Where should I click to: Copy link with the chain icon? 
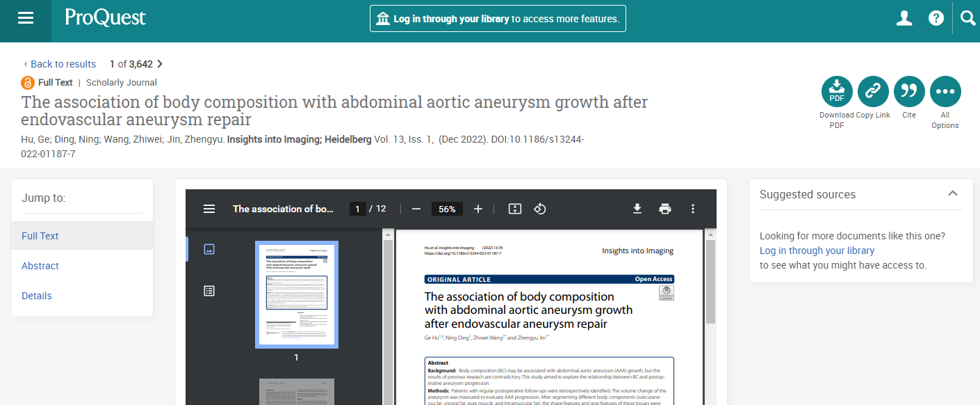coord(873,91)
